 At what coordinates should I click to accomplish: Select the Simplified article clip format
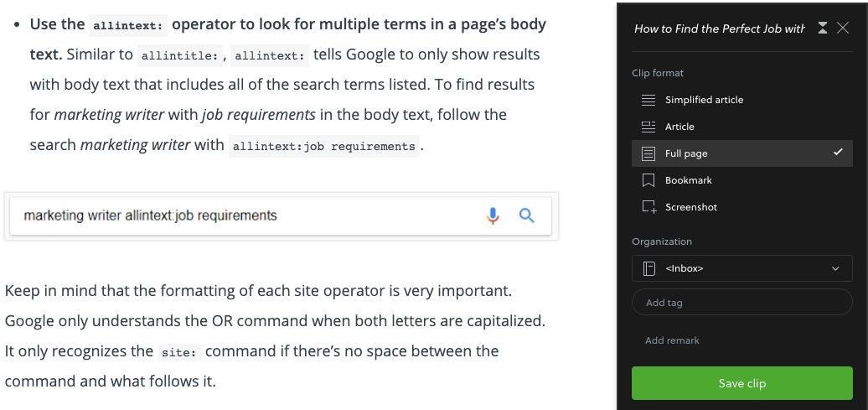point(741,100)
